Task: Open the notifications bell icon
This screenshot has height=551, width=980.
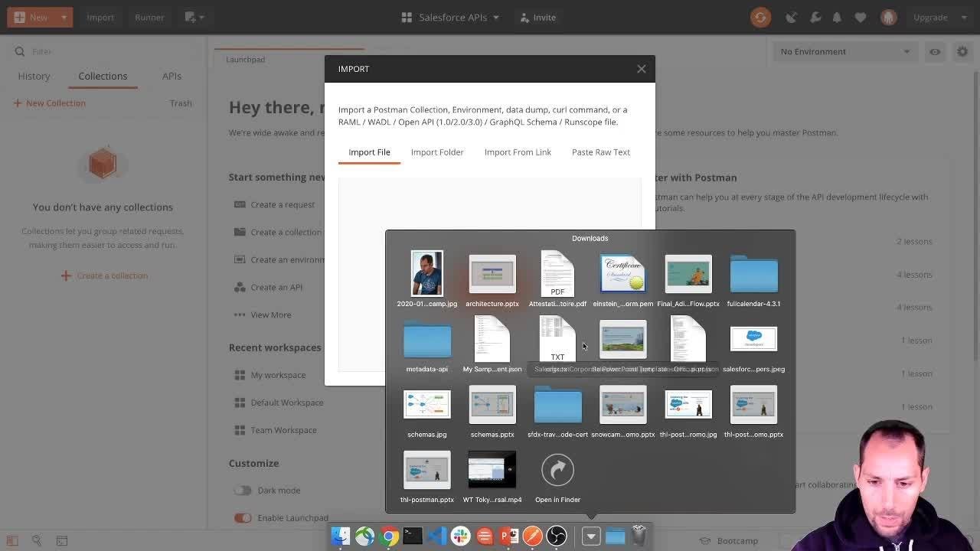Action: [837, 17]
